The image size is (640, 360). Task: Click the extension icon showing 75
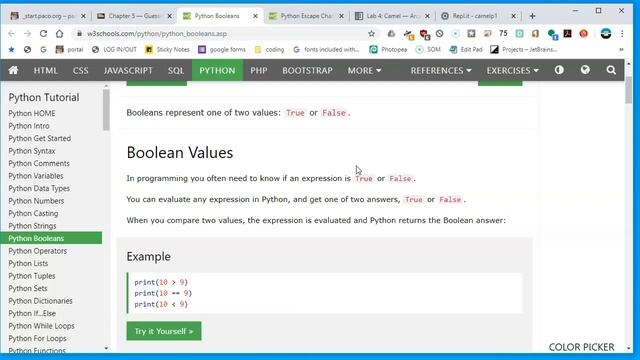[x=503, y=33]
